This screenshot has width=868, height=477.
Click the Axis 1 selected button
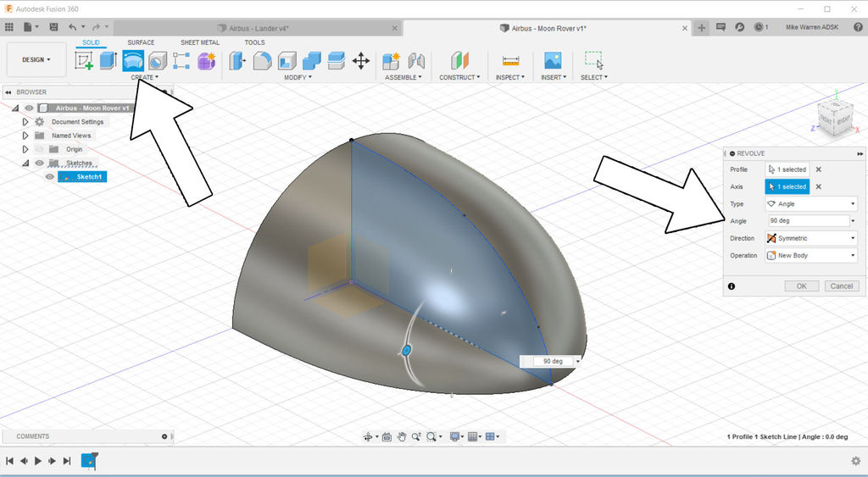787,186
